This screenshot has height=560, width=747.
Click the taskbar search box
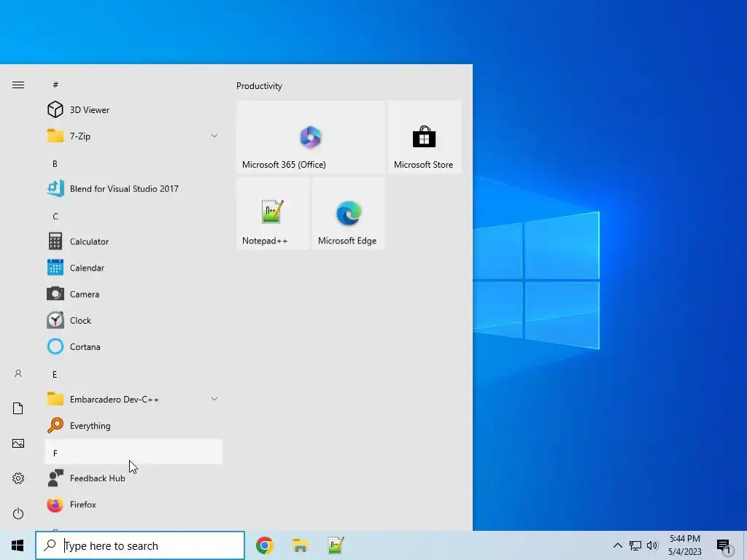click(140, 545)
